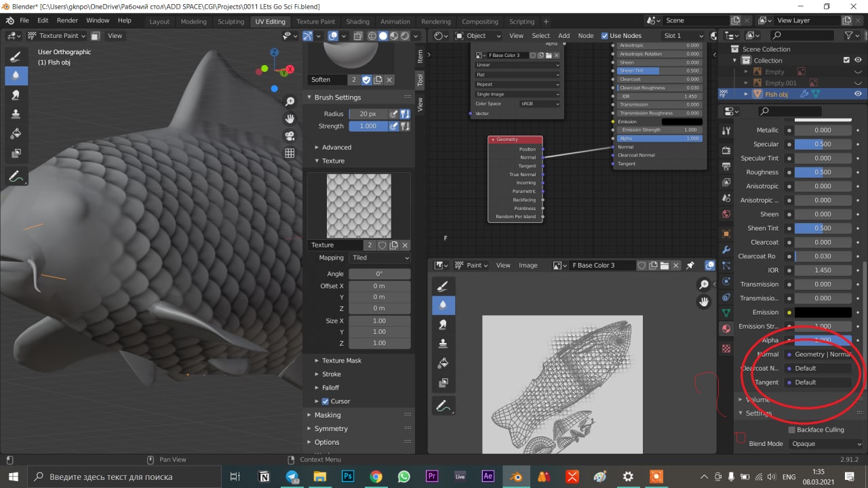
Task: Open the Texture checker properties tab
Action: 726,348
